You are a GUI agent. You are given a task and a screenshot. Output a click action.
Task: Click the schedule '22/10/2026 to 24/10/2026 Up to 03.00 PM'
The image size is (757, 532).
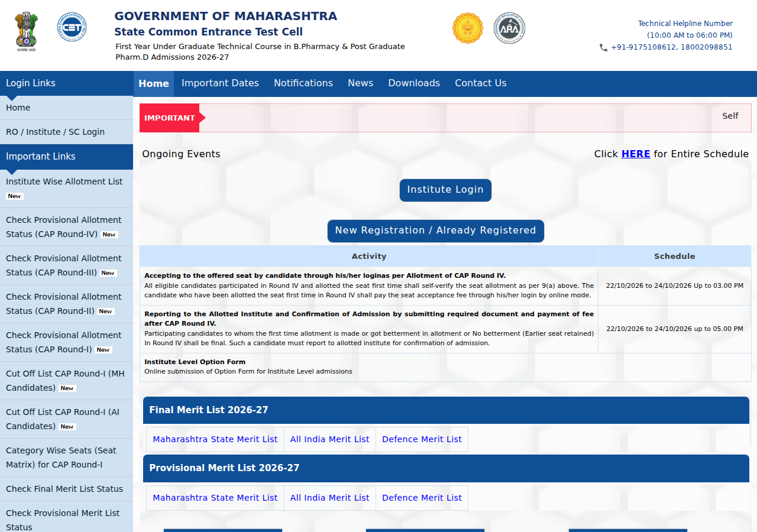pyautogui.click(x=675, y=286)
